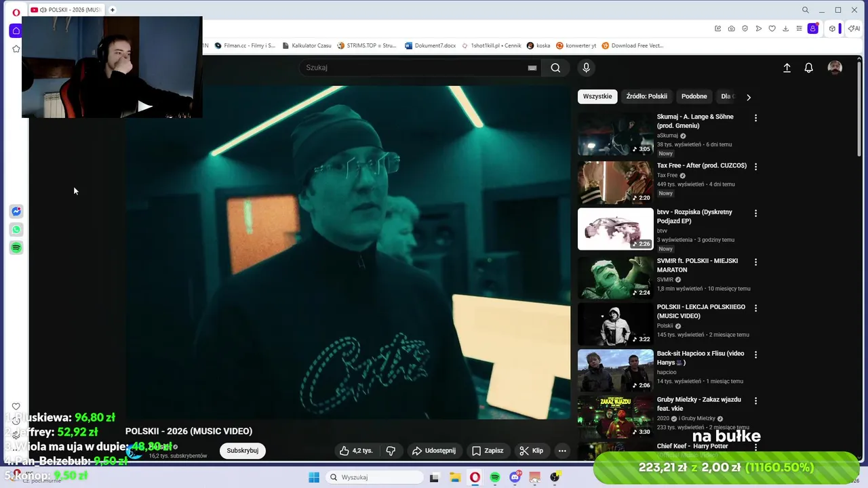This screenshot has width=868, height=488.
Task: Create a Klip from the video
Action: pyautogui.click(x=531, y=451)
